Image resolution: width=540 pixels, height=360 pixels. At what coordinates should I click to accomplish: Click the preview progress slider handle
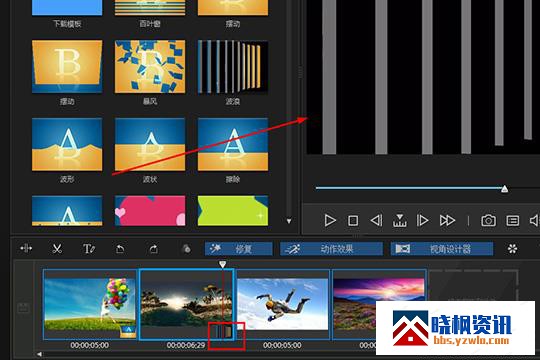tap(504, 189)
